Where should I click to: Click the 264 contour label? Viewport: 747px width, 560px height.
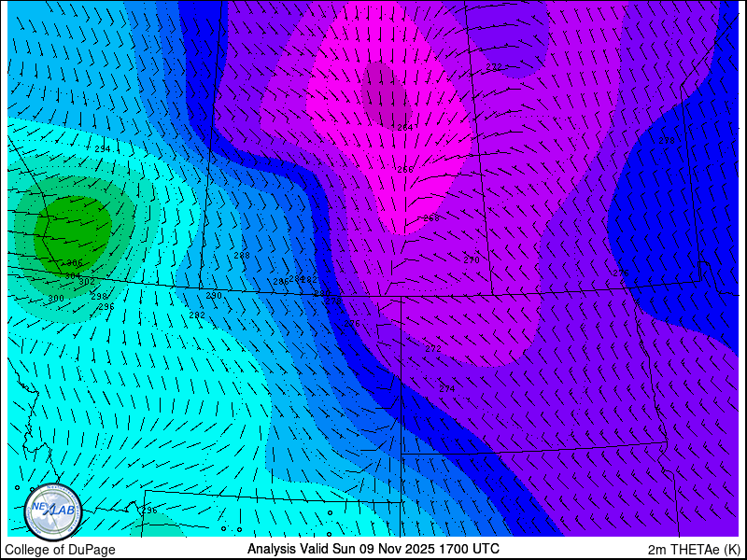(x=405, y=127)
